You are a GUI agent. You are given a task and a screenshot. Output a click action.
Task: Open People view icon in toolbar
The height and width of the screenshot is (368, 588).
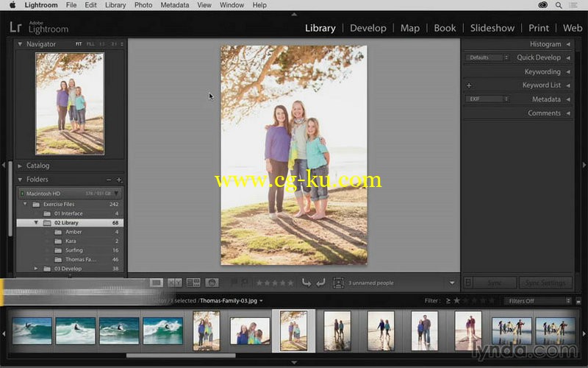pyautogui.click(x=212, y=283)
